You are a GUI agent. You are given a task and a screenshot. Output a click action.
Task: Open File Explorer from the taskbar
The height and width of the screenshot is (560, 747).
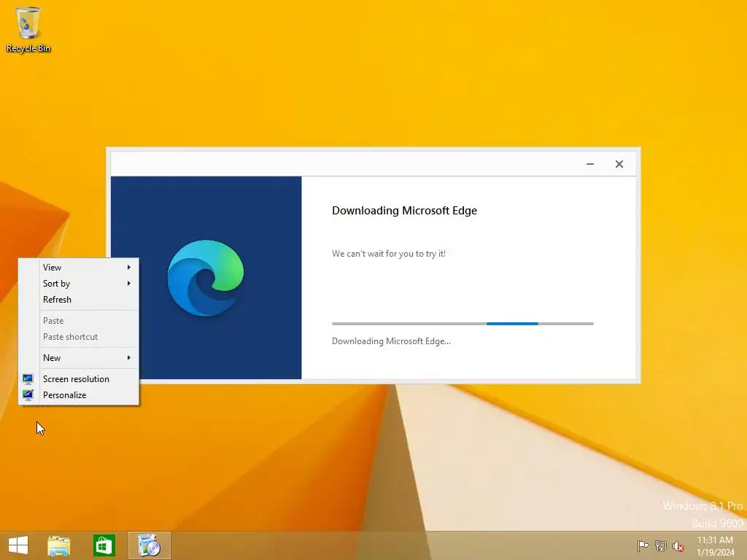click(x=59, y=545)
